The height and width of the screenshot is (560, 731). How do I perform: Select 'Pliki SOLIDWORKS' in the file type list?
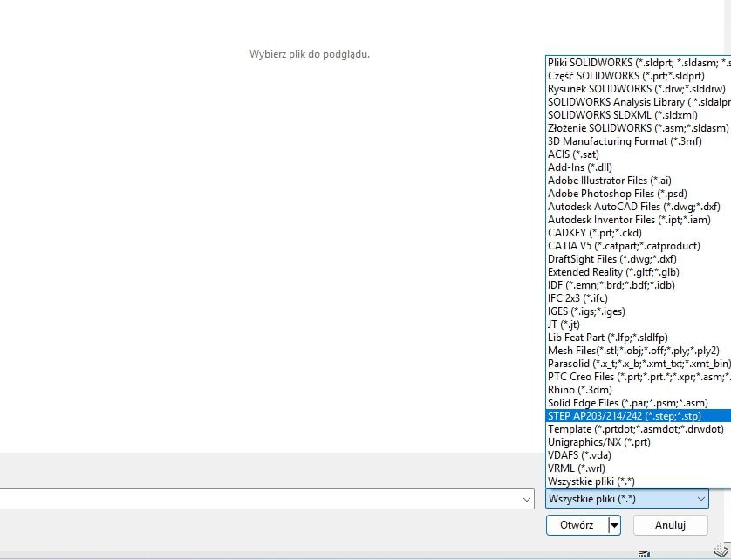(639, 63)
